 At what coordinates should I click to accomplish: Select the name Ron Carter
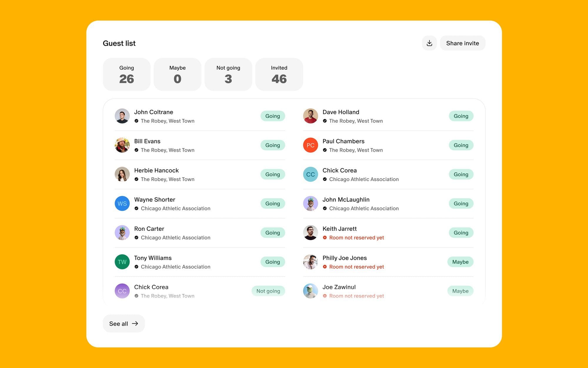(149, 229)
